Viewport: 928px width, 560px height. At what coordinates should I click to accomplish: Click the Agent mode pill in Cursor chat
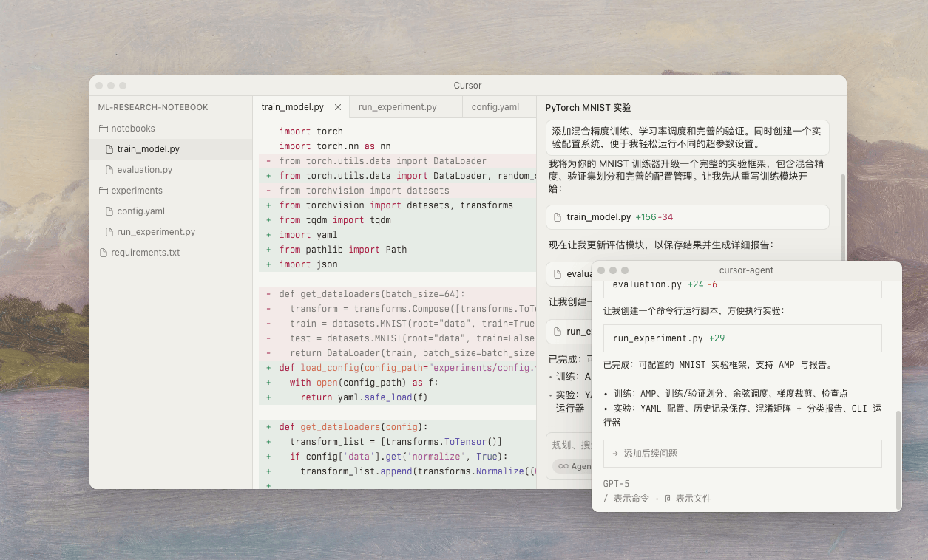pyautogui.click(x=573, y=466)
